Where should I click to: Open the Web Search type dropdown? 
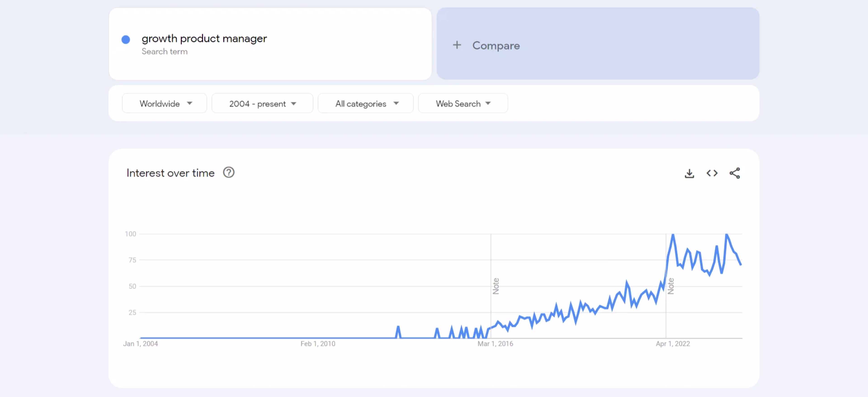click(463, 104)
